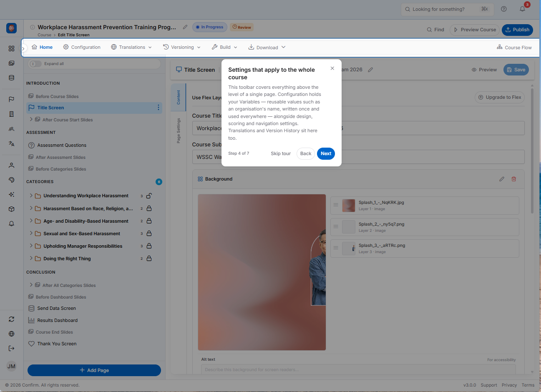Delete the Background with the trash icon

point(514,179)
